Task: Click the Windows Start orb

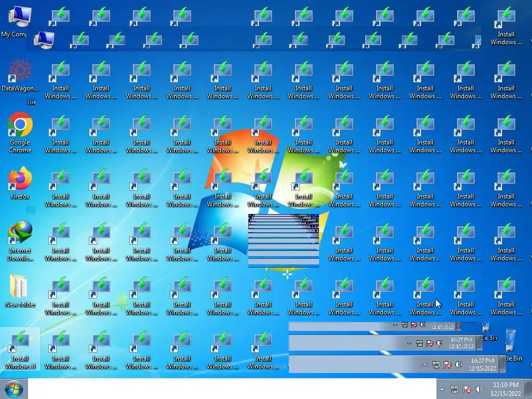Action: tap(14, 389)
